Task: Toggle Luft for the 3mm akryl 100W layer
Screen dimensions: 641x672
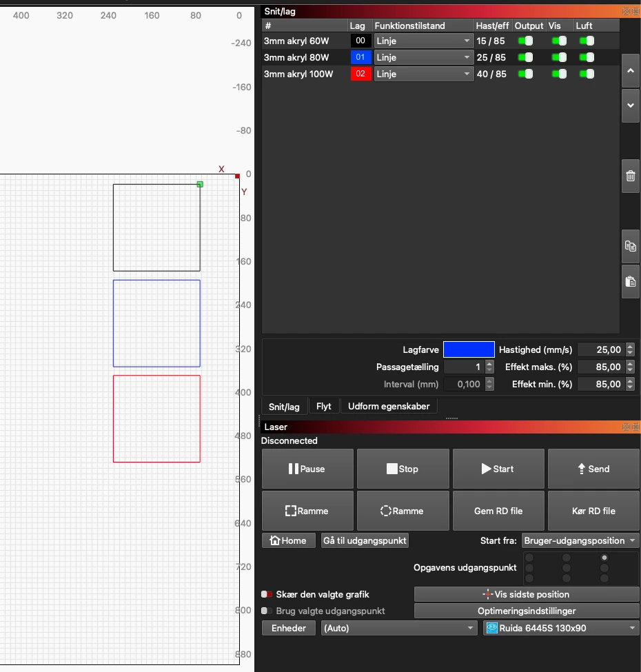Action: pyautogui.click(x=587, y=74)
